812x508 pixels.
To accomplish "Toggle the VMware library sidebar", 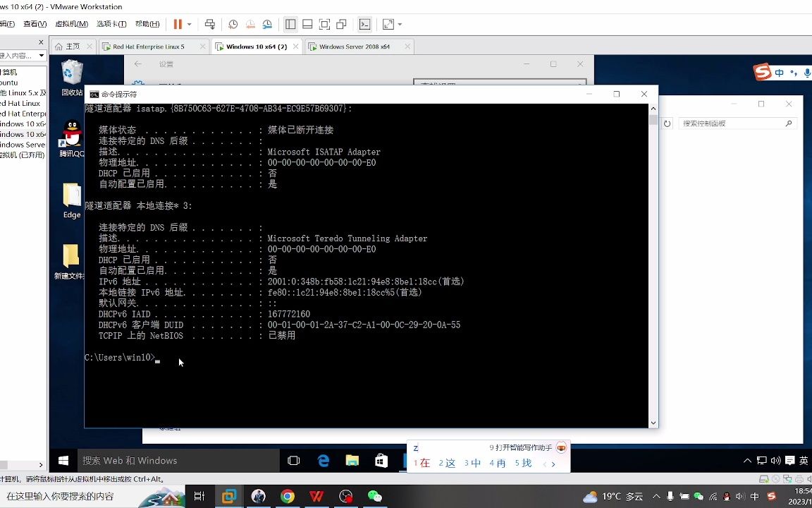I will coord(290,24).
